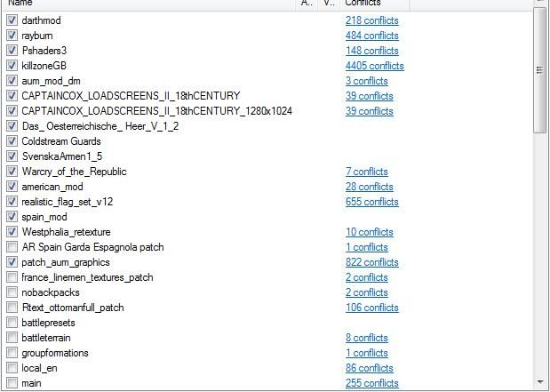The width and height of the screenshot is (550, 392).
Task: Open 106 conflicts for Rtext_ottomanfull_patch
Action: 371,308
